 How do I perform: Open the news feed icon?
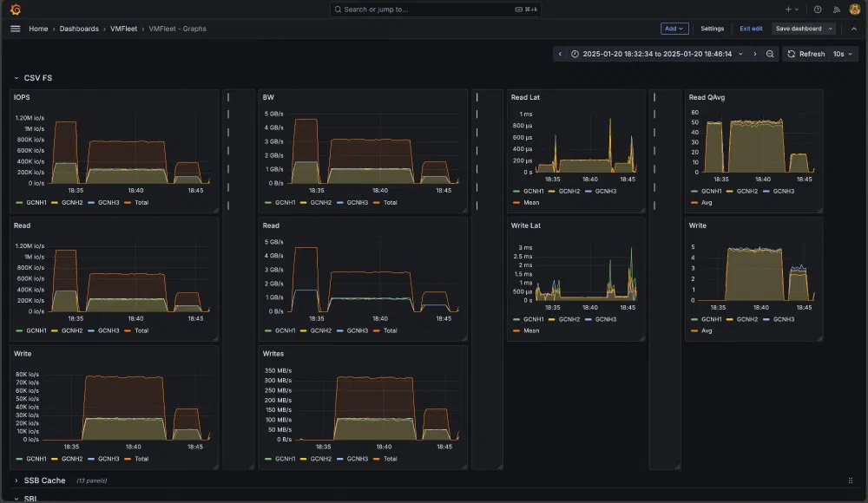tap(837, 10)
